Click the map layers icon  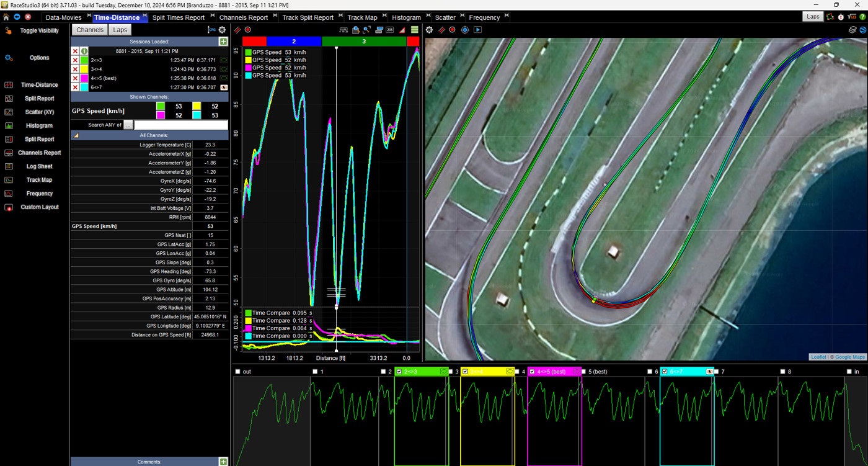coord(853,30)
